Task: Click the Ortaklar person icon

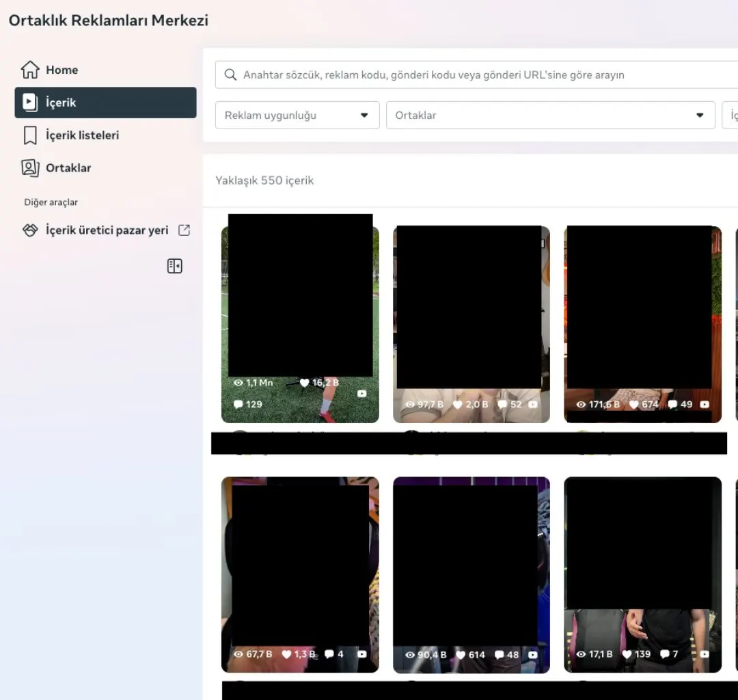Action: pyautogui.click(x=30, y=168)
